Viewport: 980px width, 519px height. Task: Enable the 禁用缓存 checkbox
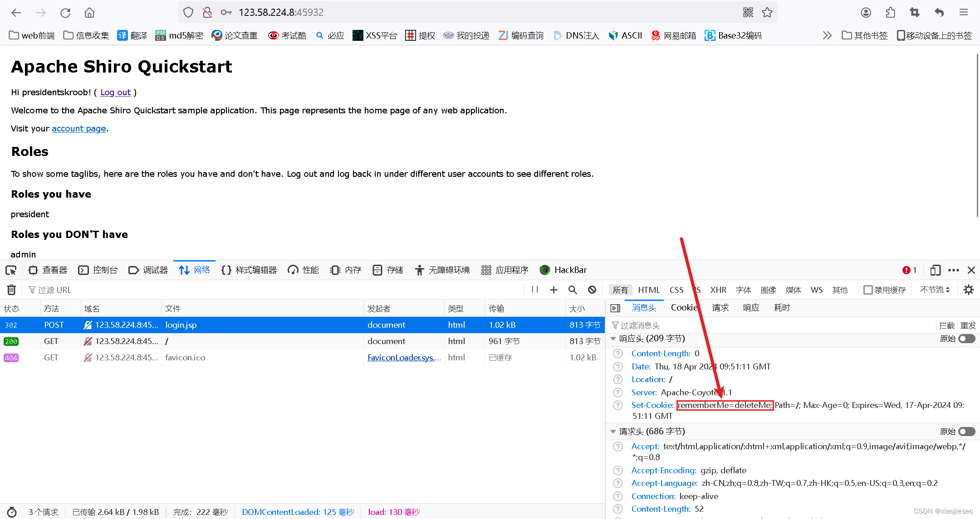coord(867,290)
